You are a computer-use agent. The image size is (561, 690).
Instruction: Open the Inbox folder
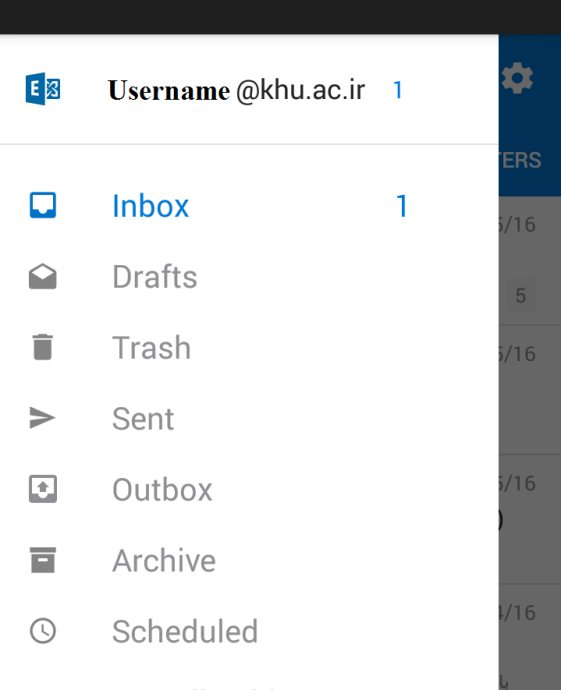(249, 206)
